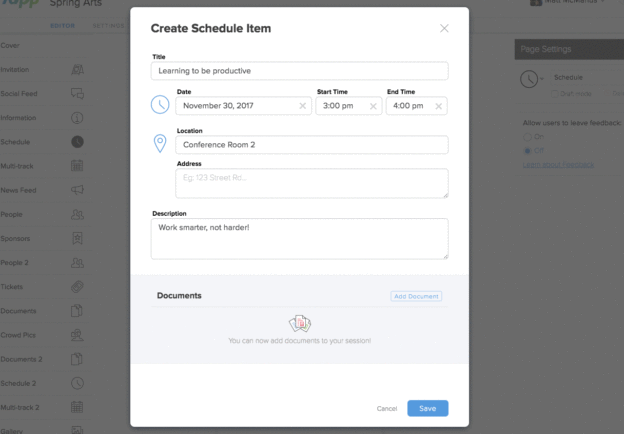Open the Social Feed page icon
The width and height of the screenshot is (624, 434).
pyautogui.click(x=77, y=93)
